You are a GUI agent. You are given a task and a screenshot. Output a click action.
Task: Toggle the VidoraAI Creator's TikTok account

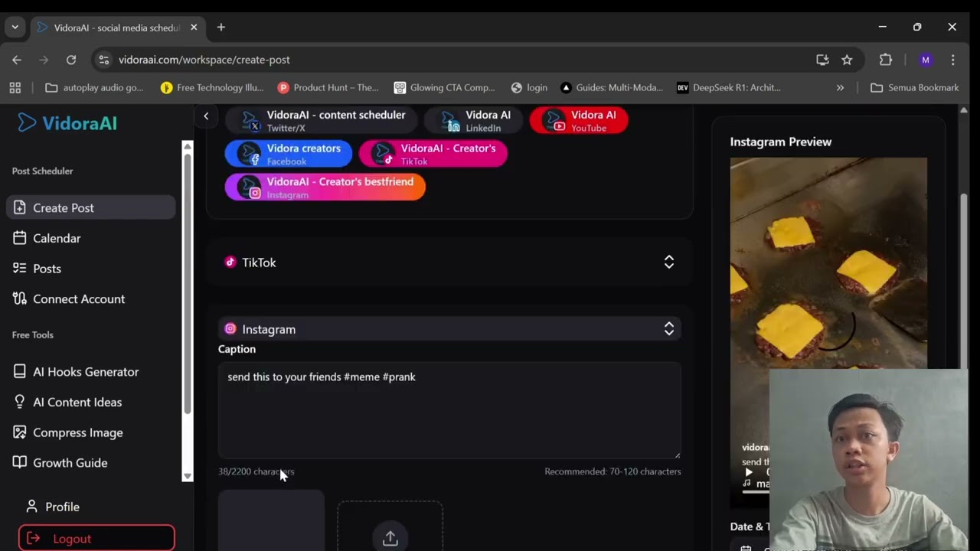[433, 154]
